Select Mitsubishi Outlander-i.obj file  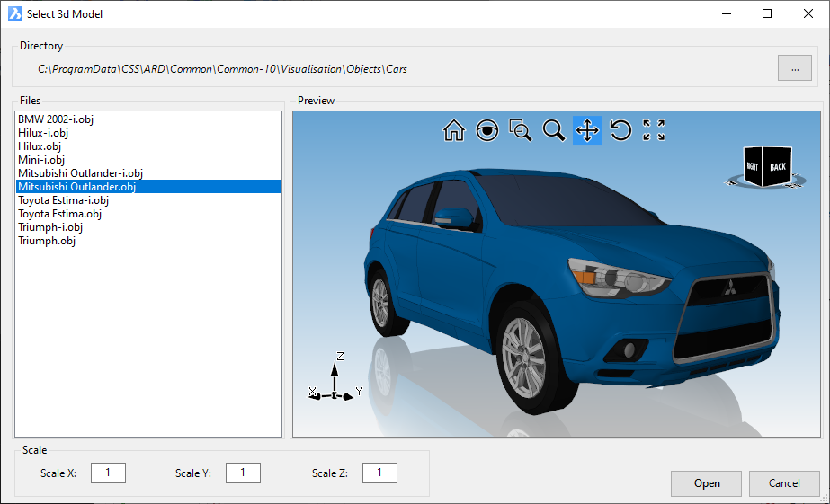(148, 173)
